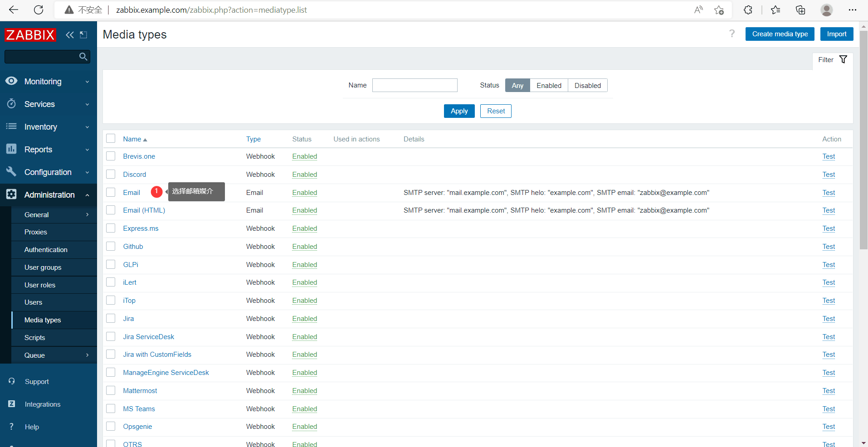
Task: Sort the table by Name column
Action: 135,139
